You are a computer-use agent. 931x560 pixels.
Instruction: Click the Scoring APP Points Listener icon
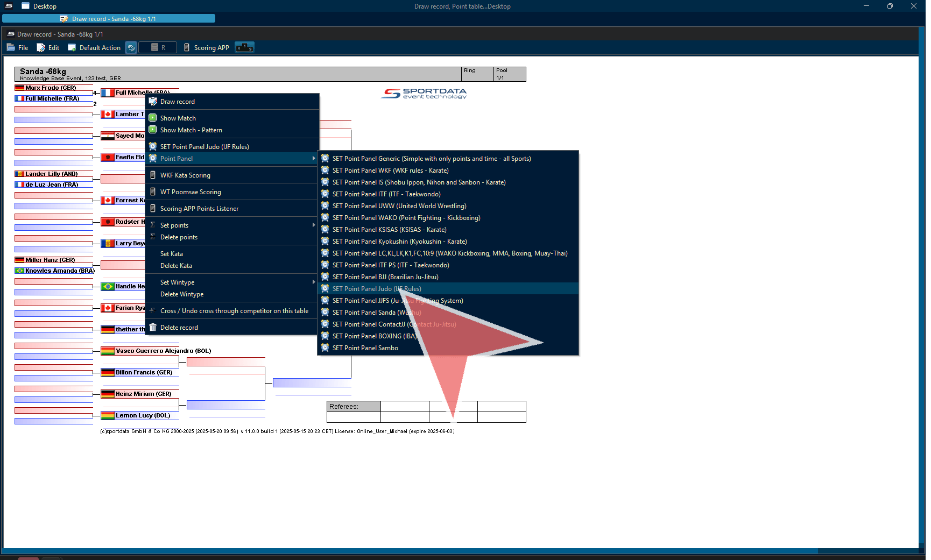click(153, 208)
